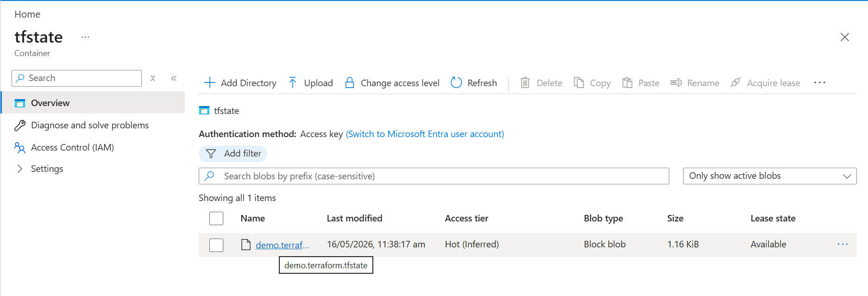Focus the sidebar Search field

tap(76, 78)
